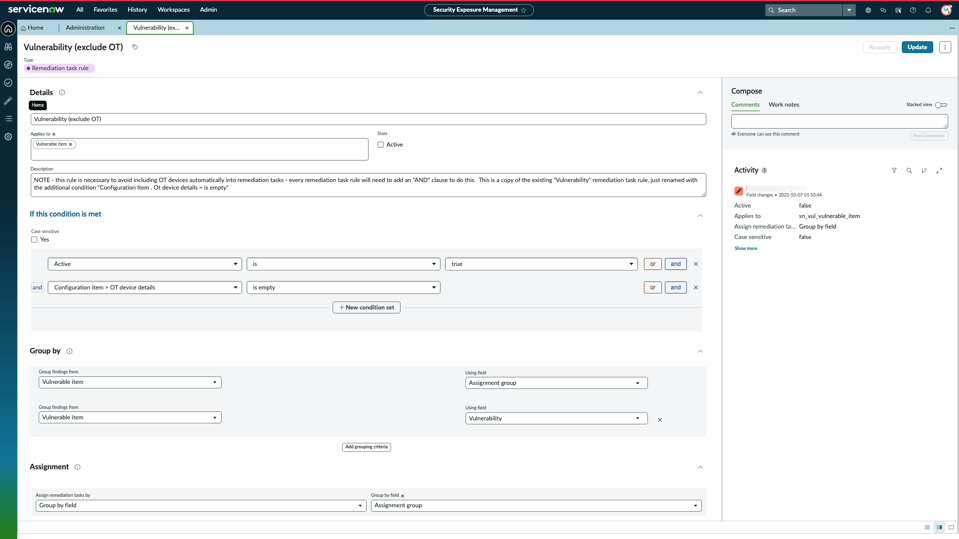This screenshot has height=539, width=959.
Task: Open the 'is' operator dropdown
Action: click(343, 264)
